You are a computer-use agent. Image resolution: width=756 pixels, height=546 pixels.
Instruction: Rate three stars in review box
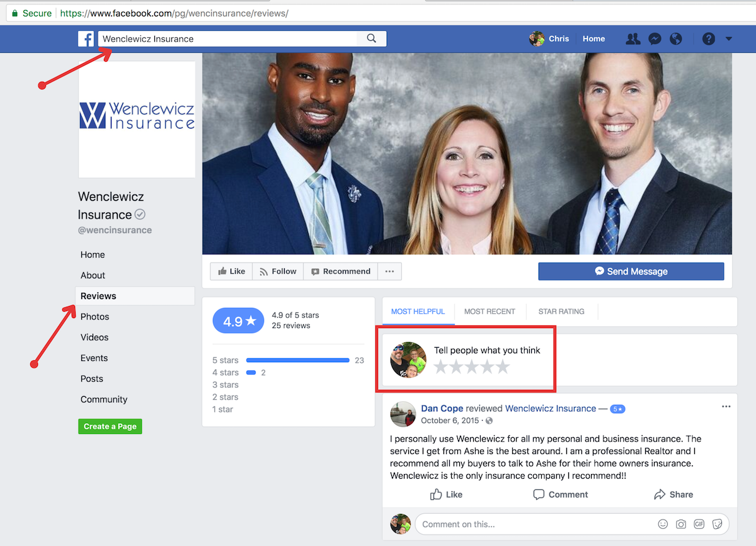pyautogui.click(x=472, y=367)
